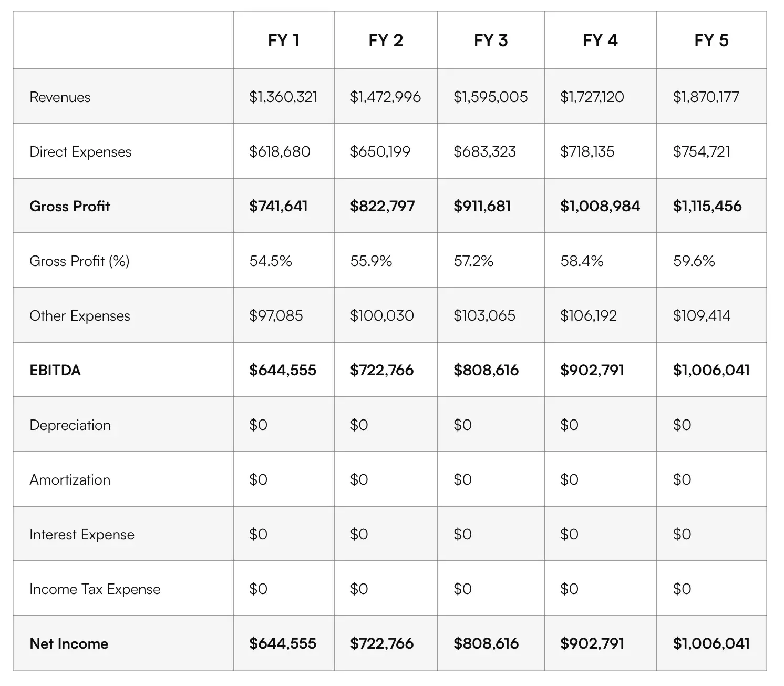The image size is (784, 686).
Task: Click the FY 3 column header
Action: 491,40
